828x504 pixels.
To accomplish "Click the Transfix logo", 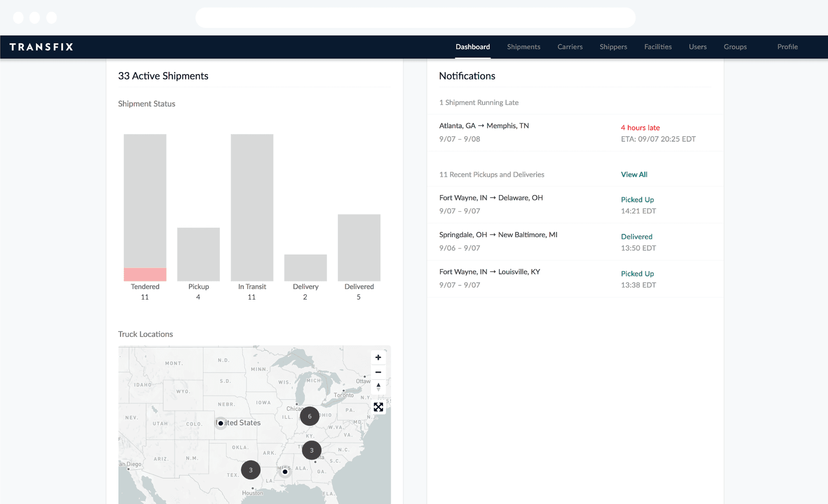I will click(x=41, y=47).
